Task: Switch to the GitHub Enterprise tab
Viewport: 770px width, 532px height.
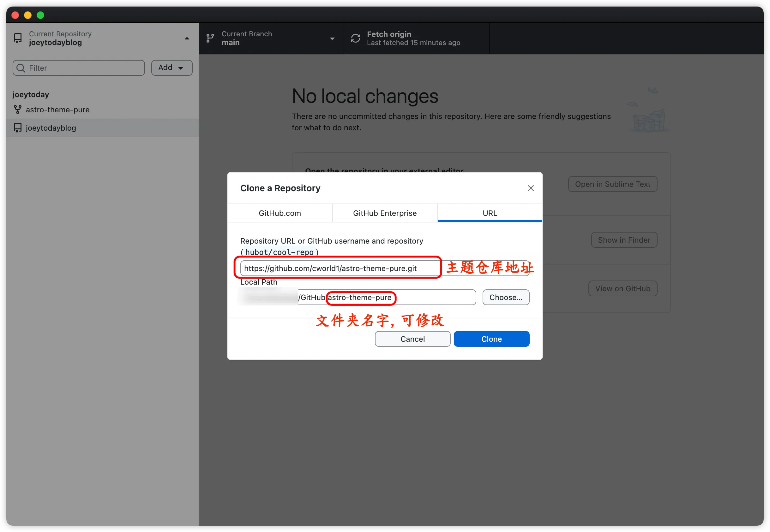Action: [385, 213]
